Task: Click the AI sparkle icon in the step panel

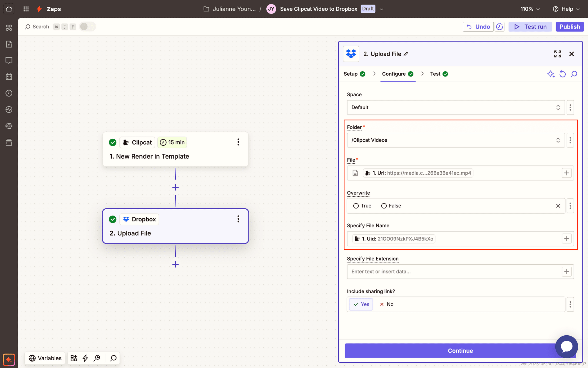Action: tap(551, 74)
